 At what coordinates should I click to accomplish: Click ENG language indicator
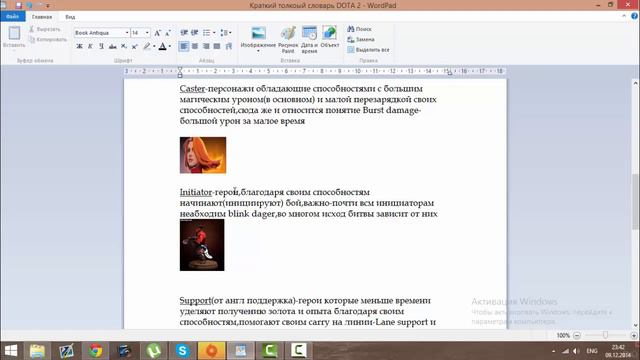tap(592, 351)
